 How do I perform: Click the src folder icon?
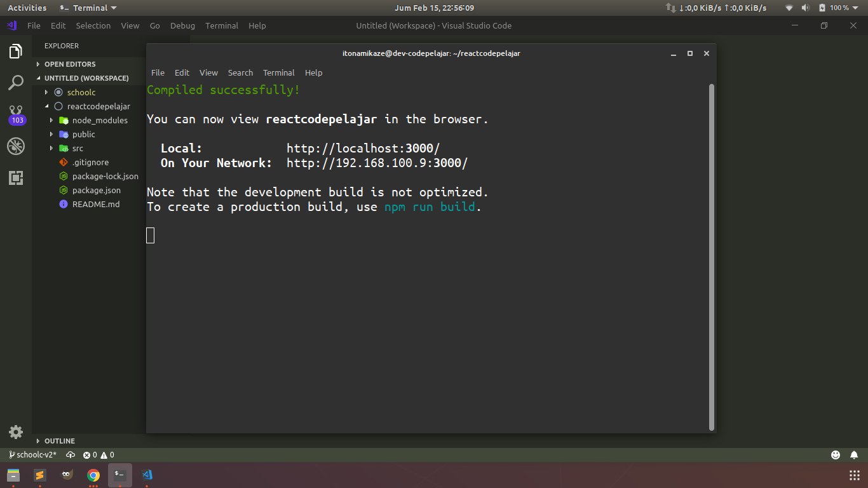tap(64, 148)
